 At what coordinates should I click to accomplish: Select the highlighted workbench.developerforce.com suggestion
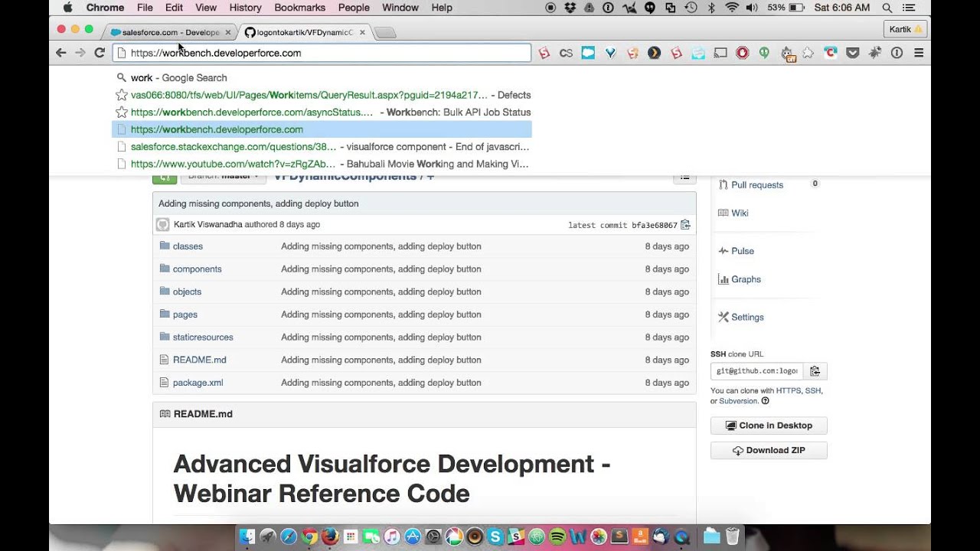(x=322, y=129)
